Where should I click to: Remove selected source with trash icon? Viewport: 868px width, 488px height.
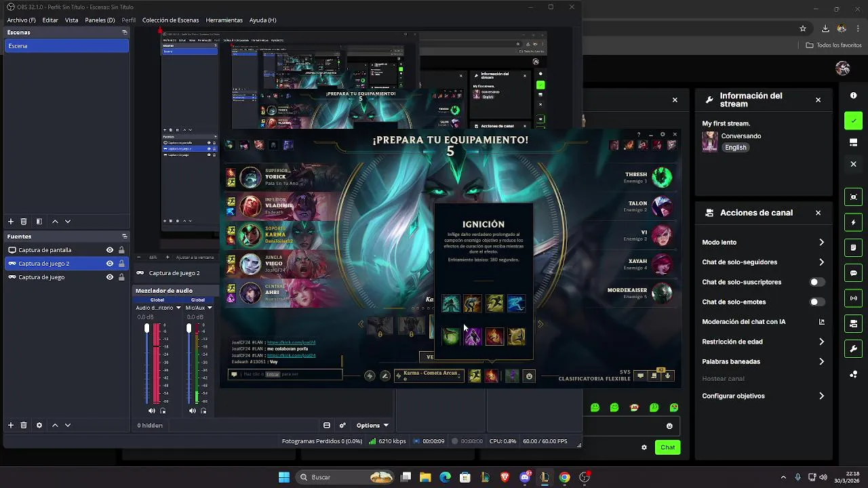click(x=24, y=426)
